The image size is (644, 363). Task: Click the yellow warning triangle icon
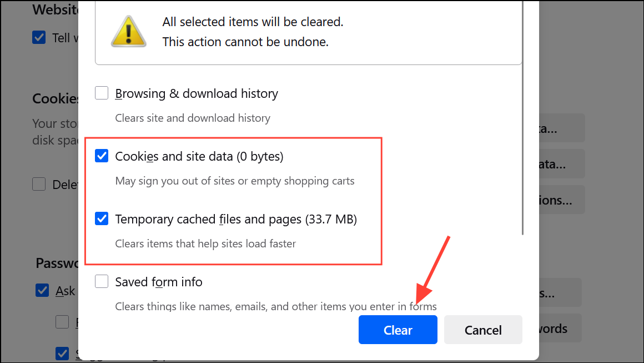point(129,30)
